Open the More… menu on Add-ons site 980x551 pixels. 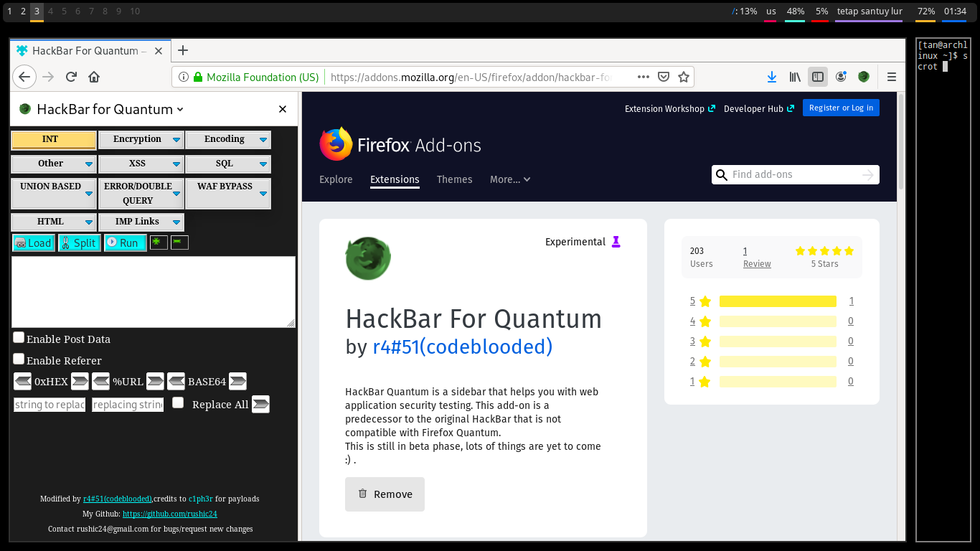[510, 179]
